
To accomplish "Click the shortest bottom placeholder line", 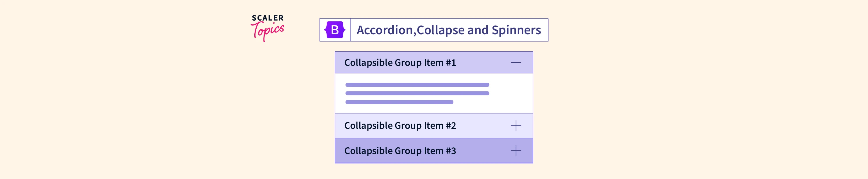I will [399, 102].
